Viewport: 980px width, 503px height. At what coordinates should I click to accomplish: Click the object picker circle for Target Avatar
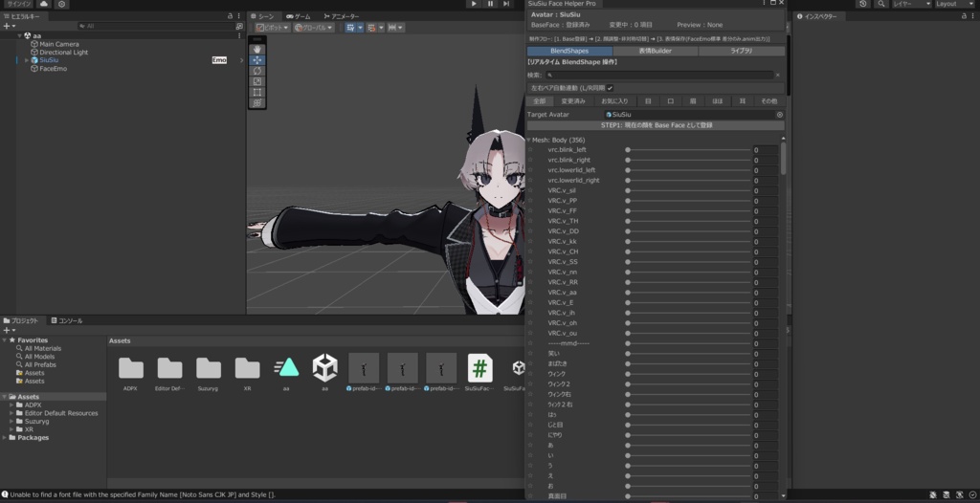pyautogui.click(x=779, y=115)
